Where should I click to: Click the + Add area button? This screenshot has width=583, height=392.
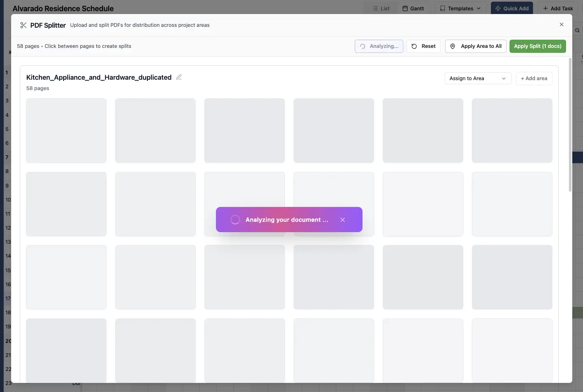534,78
